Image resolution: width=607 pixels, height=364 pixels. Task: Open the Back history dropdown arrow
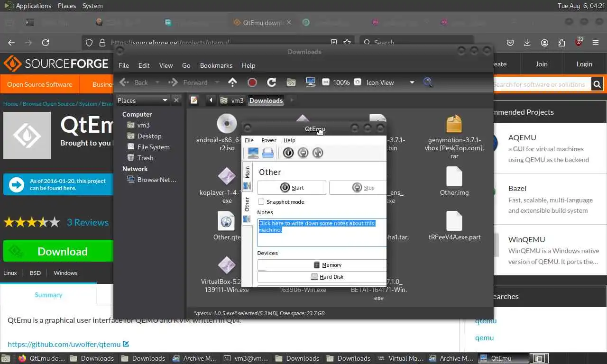tap(157, 82)
